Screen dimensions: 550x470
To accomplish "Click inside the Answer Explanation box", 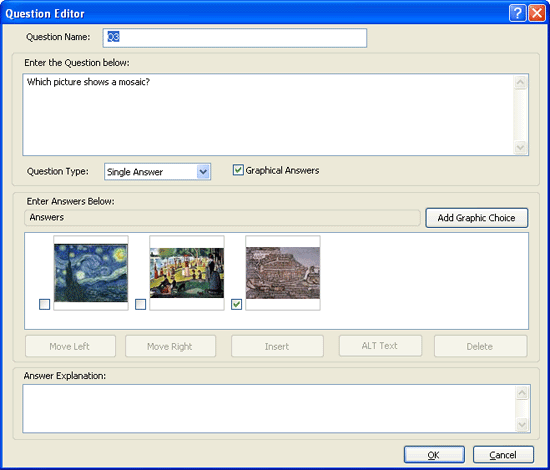I will (x=269, y=409).
